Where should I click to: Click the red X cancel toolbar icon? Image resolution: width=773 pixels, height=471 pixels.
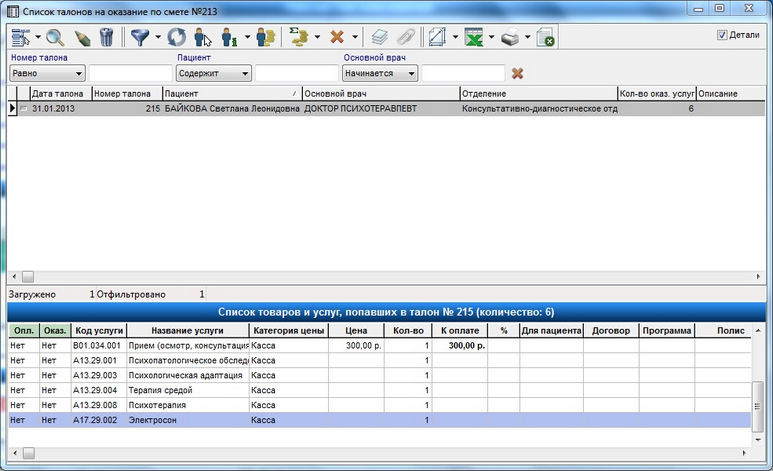[x=337, y=37]
